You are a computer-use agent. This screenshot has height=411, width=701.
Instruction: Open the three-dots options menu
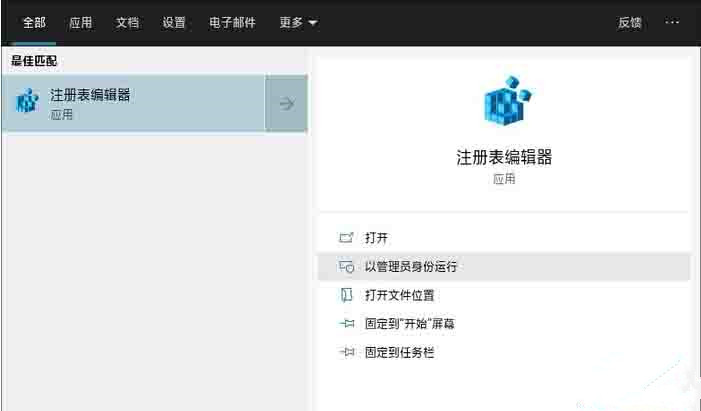[x=672, y=21]
